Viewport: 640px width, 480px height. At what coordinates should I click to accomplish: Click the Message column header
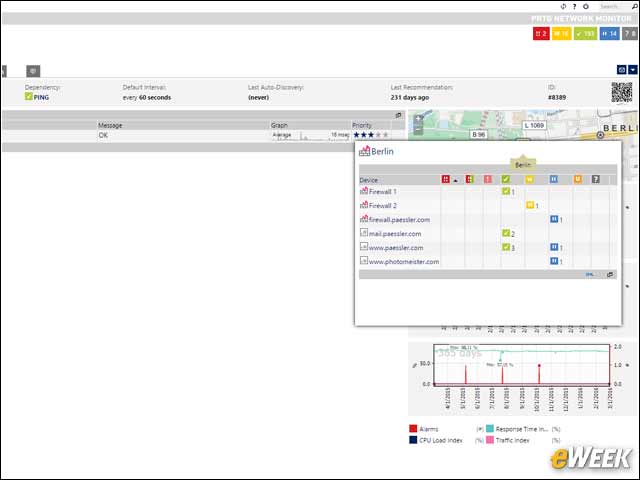click(110, 125)
